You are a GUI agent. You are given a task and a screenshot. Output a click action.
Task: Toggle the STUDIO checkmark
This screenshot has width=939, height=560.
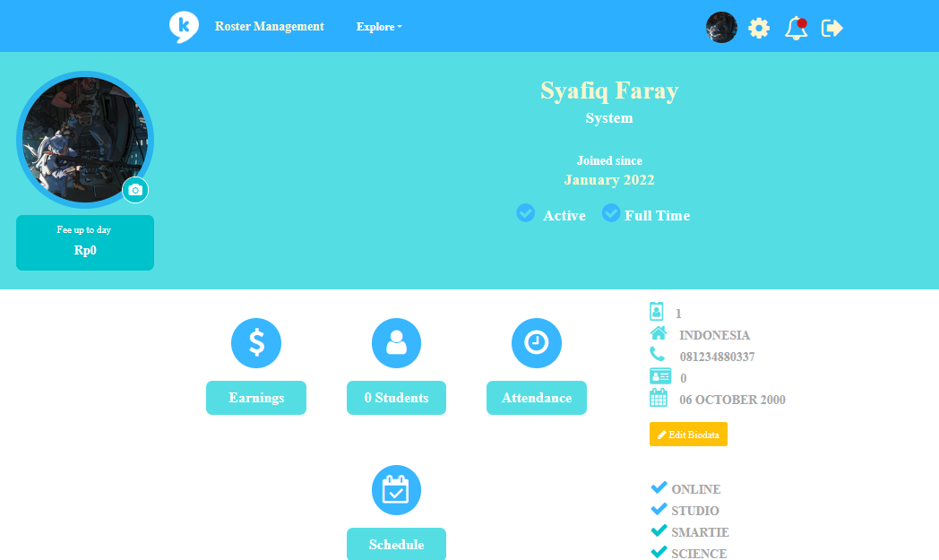(x=659, y=509)
